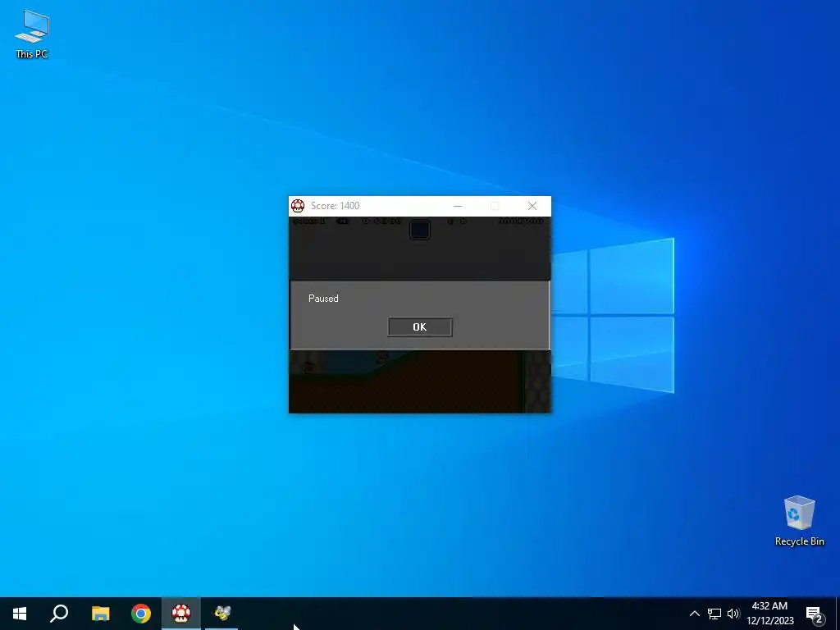Screen dimensions: 840x630
Task: Click the 'Paused' message text
Action: click(x=323, y=299)
